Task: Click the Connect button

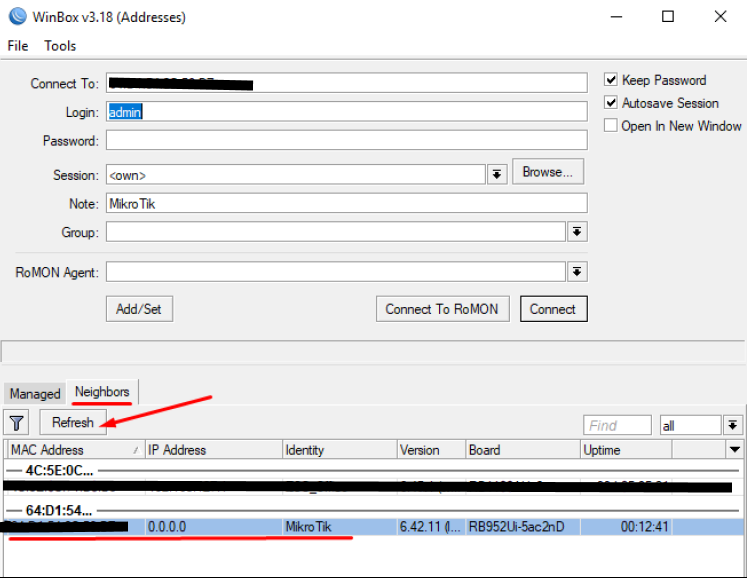Action: [x=554, y=309]
